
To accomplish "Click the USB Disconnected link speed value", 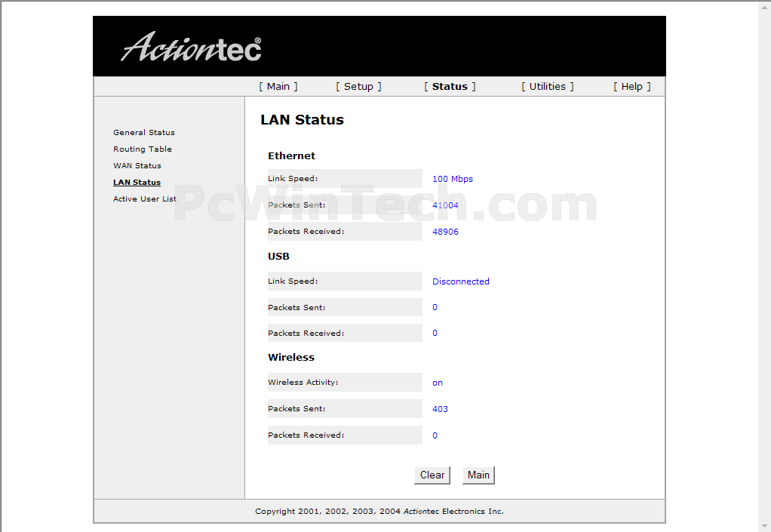I will pos(461,281).
